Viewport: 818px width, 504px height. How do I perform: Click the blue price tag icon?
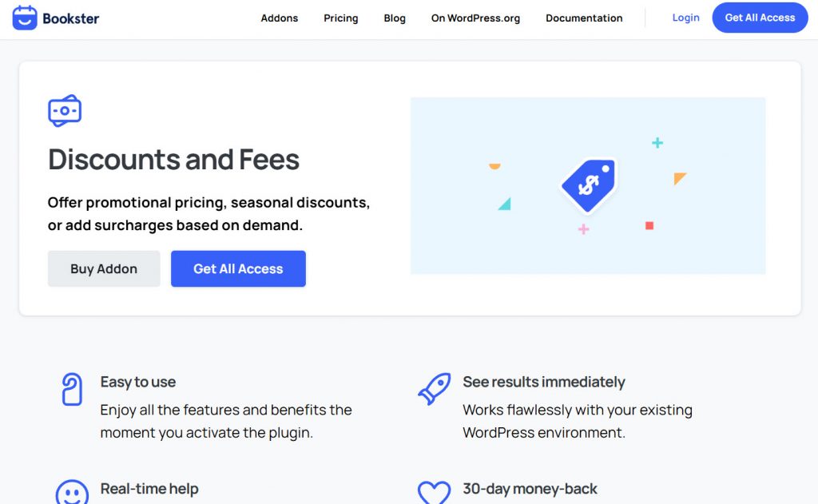coord(589,185)
